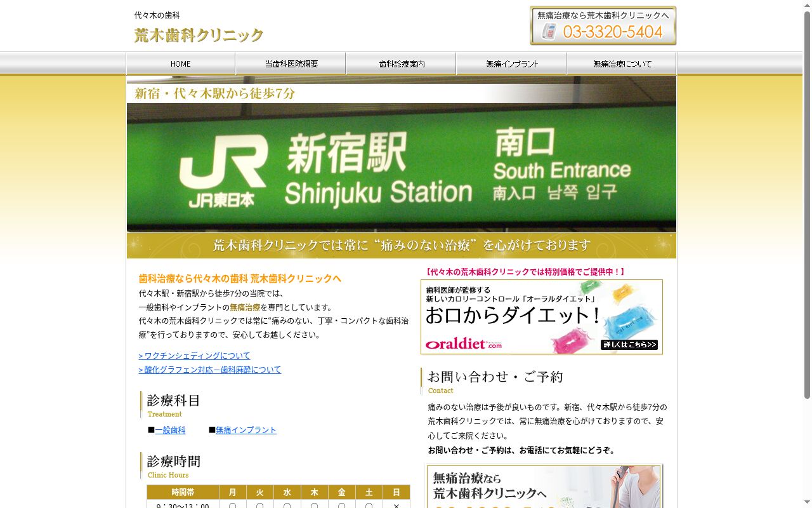Click the 代々木の歯科 tagline text
Image resolution: width=812 pixels, height=508 pixels.
tap(157, 15)
